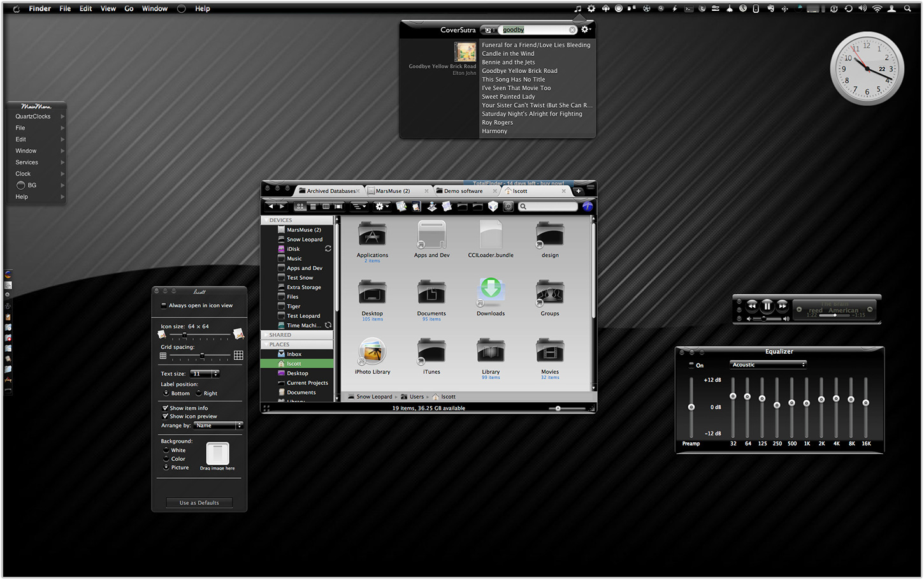Click Use as Defaults button

click(x=199, y=503)
